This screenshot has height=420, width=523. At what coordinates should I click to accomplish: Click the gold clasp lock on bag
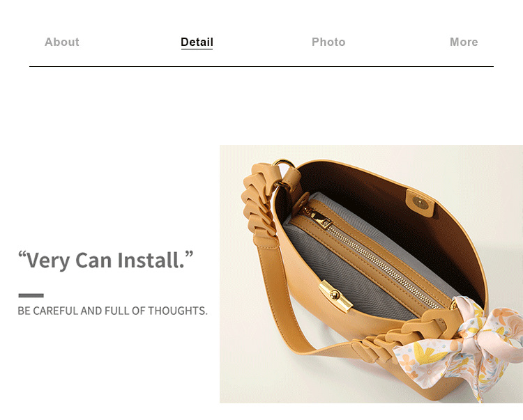coord(335,296)
